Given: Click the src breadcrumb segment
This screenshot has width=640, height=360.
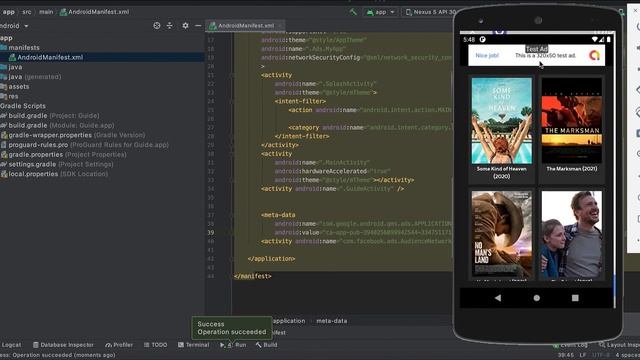Looking at the screenshot, I should point(27,12).
